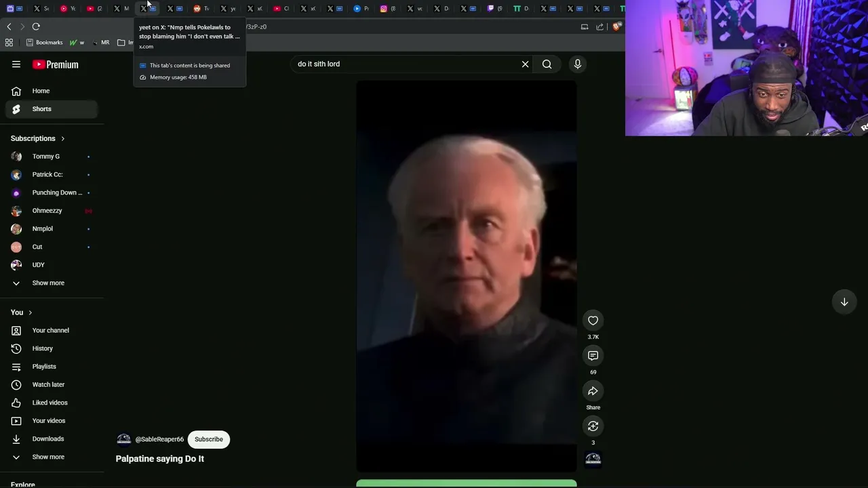Image resolution: width=868 pixels, height=488 pixels.
Task: Reload the page with the refresh icon
Action: tap(36, 26)
